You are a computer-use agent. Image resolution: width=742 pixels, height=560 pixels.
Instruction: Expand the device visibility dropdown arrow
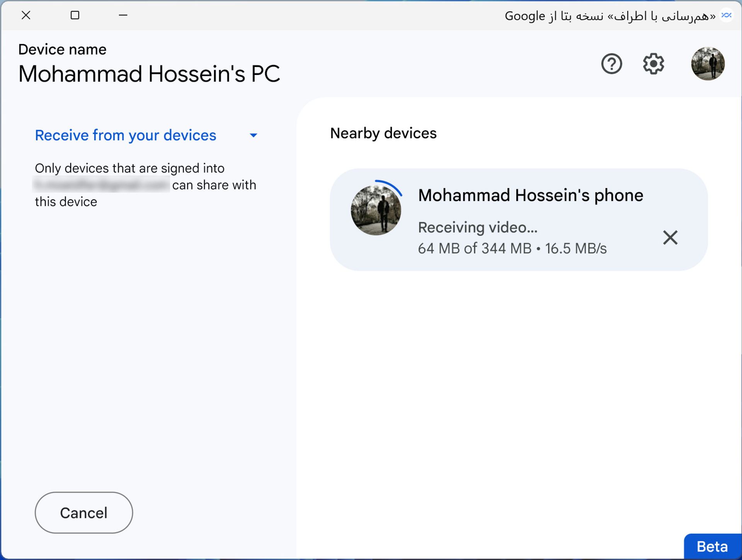pyautogui.click(x=254, y=135)
